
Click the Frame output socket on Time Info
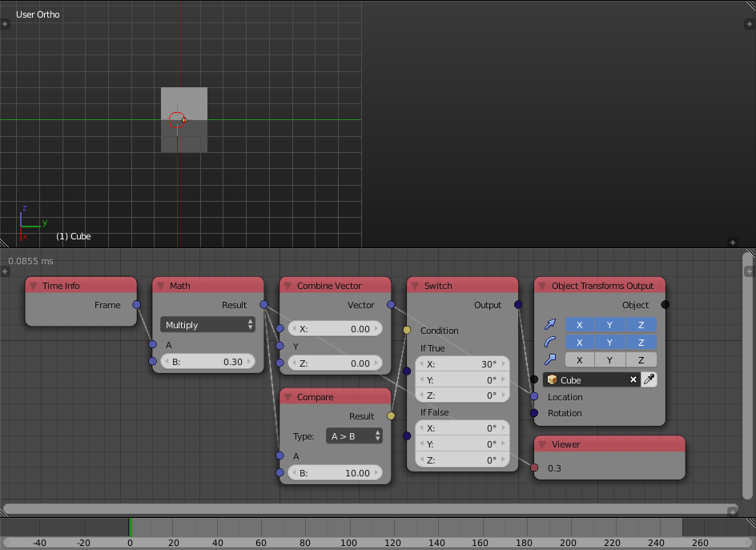pyautogui.click(x=136, y=305)
